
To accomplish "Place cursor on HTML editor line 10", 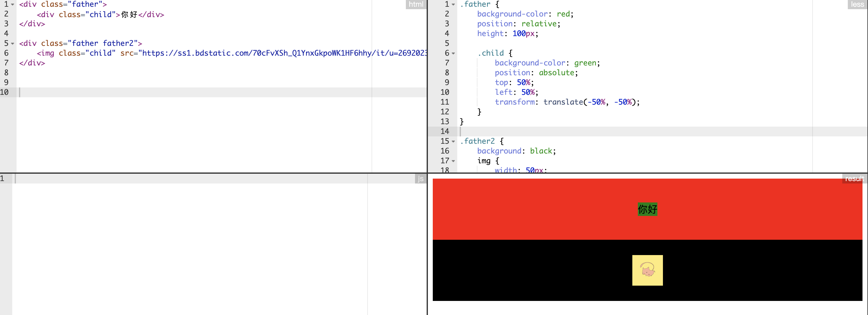I will 168,93.
